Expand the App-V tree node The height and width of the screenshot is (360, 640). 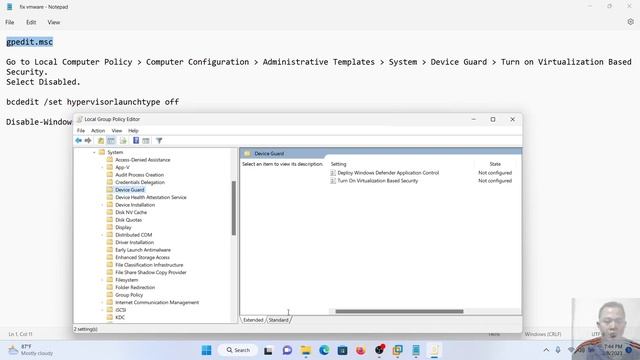(x=102, y=167)
